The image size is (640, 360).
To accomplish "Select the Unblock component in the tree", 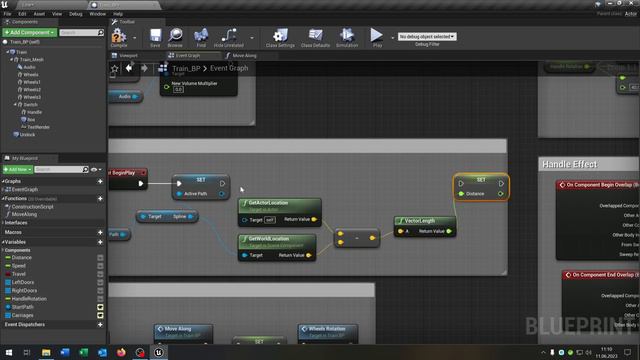I will 27,134.
